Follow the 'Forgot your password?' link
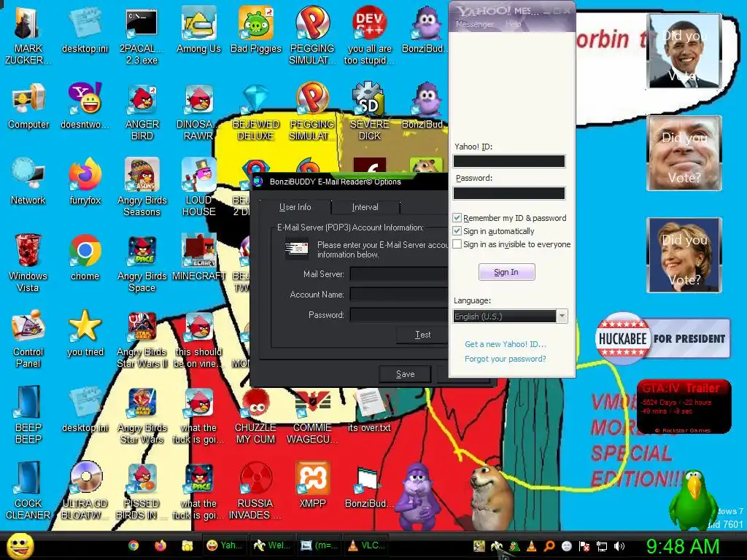This screenshot has width=747, height=560. pyautogui.click(x=506, y=359)
